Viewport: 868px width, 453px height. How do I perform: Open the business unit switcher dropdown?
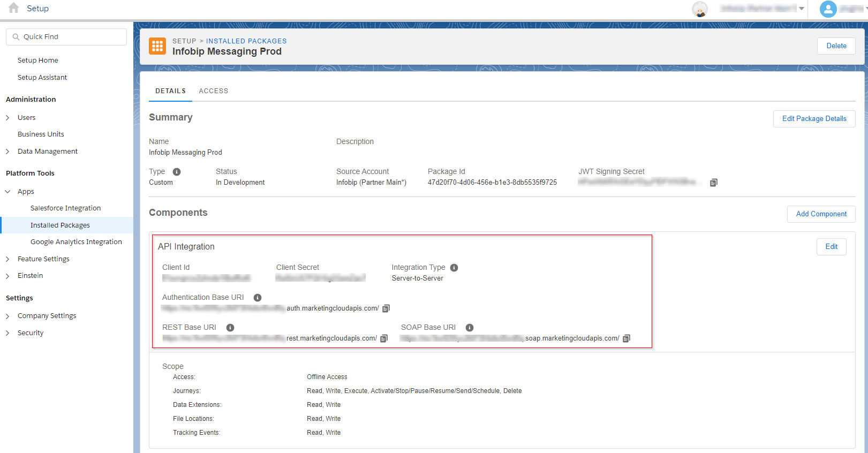coord(801,9)
